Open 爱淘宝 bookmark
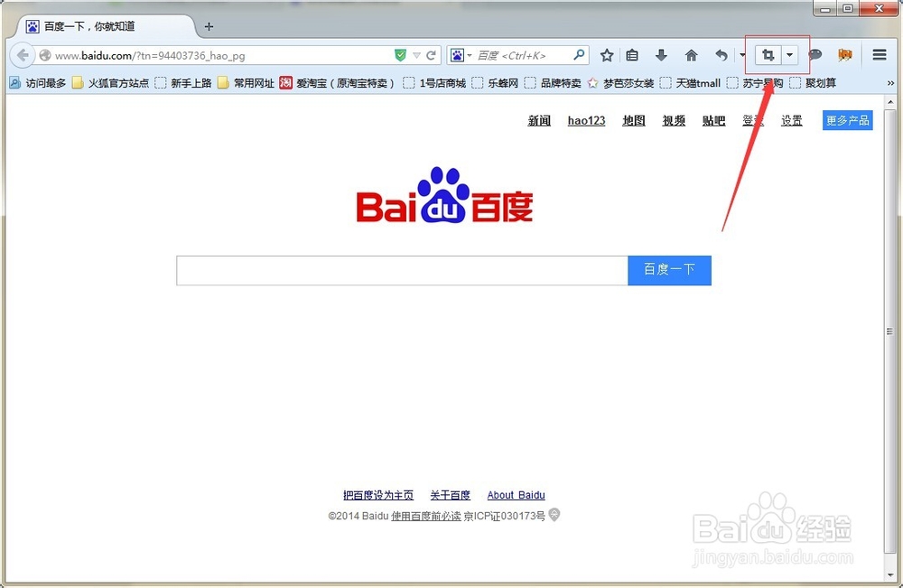 [x=337, y=83]
